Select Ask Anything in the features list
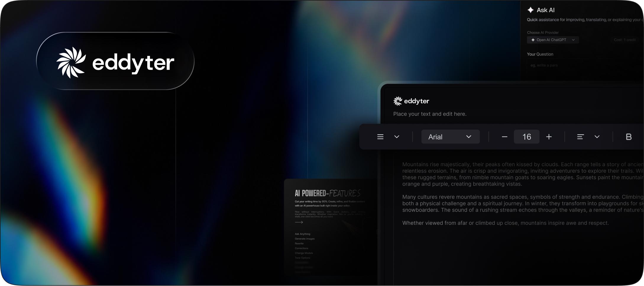644x286 pixels. (302, 234)
